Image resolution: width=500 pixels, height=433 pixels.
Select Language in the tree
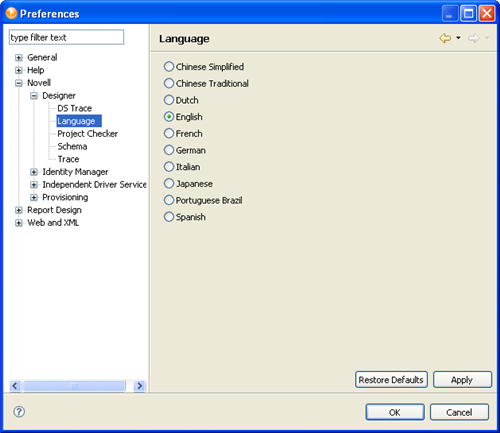[x=79, y=121]
